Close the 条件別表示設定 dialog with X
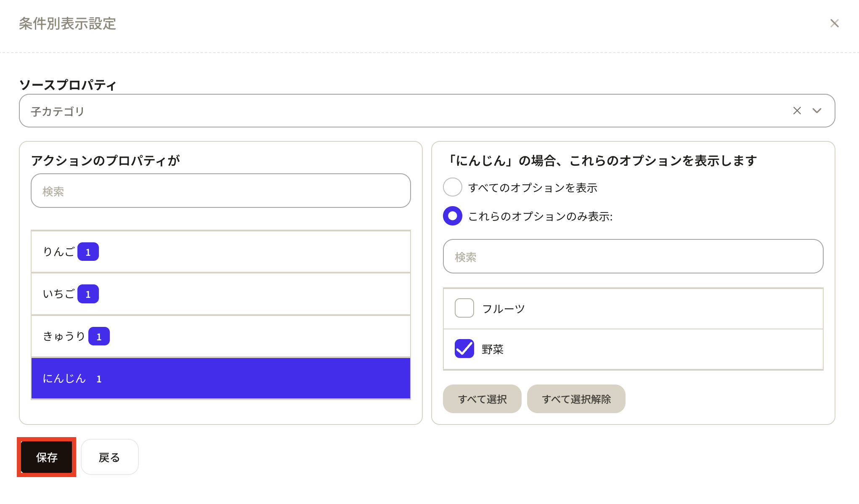Screen dimensions: 859x504 point(834,24)
